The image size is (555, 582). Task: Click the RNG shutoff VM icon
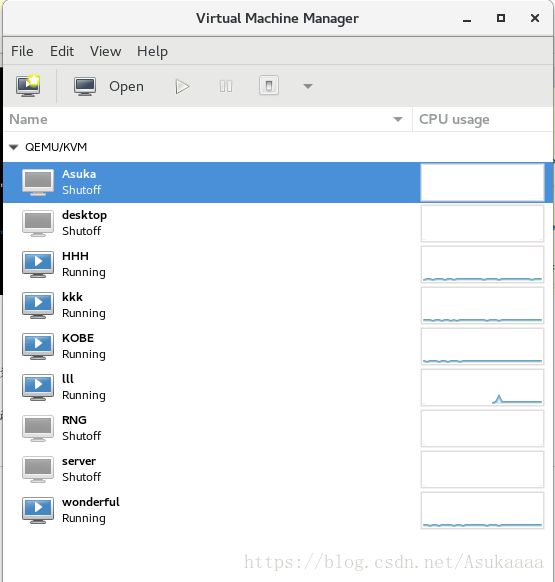[x=38, y=428]
